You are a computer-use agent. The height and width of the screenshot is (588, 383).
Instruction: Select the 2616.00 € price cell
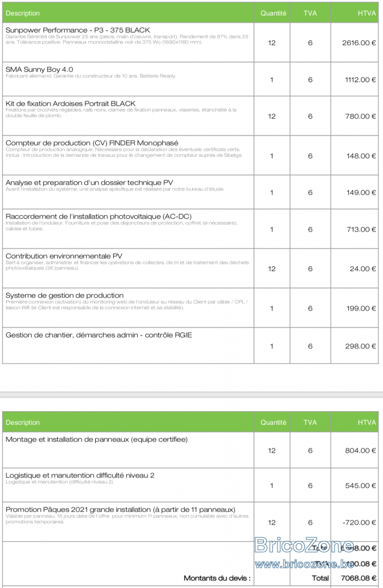click(359, 43)
